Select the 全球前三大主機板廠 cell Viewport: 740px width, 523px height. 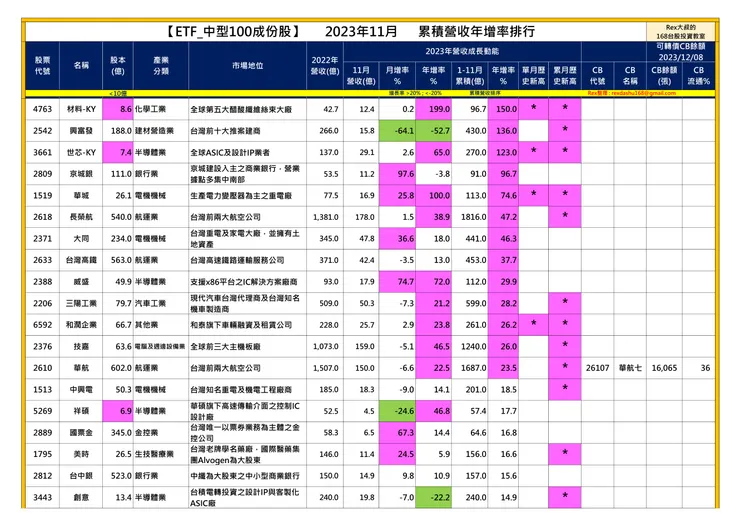(x=247, y=346)
